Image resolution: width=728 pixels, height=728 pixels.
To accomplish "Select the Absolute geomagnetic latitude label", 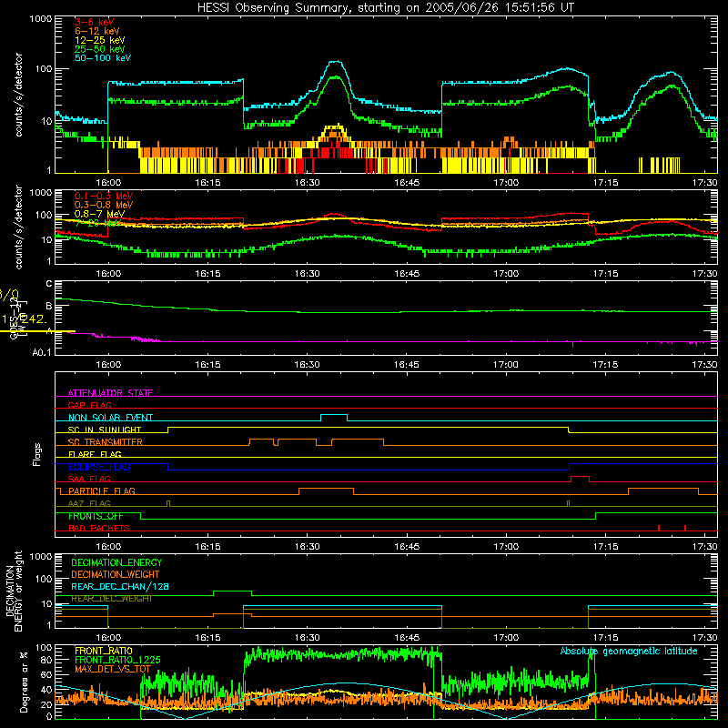I will (x=629, y=652).
